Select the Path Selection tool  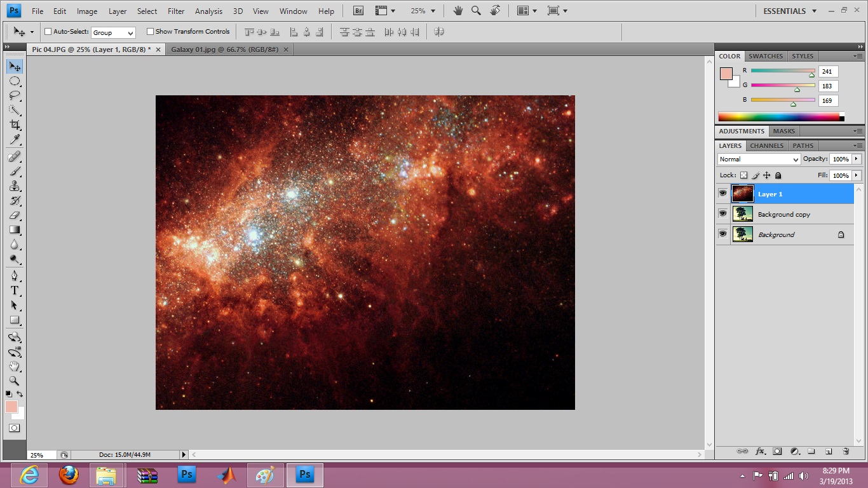pyautogui.click(x=15, y=306)
